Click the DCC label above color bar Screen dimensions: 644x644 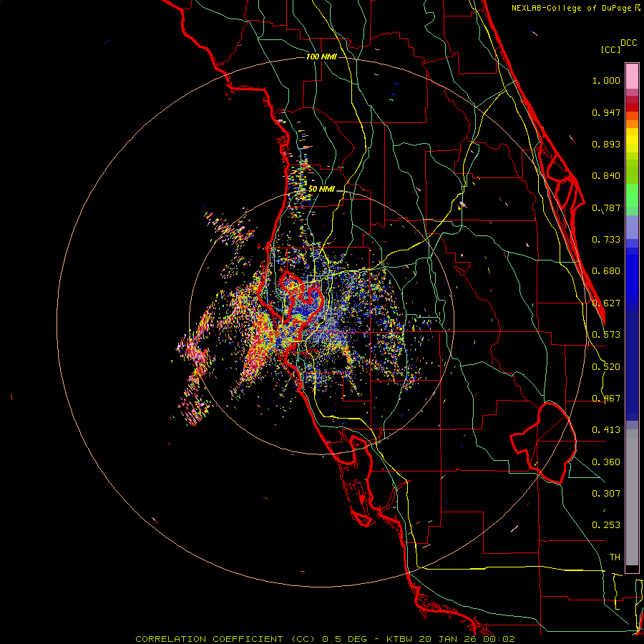tap(629, 43)
